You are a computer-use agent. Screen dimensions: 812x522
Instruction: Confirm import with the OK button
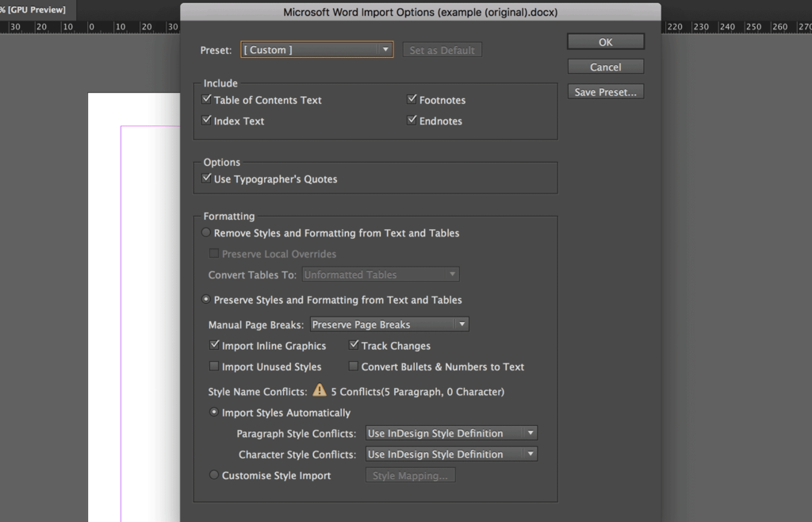click(x=605, y=41)
